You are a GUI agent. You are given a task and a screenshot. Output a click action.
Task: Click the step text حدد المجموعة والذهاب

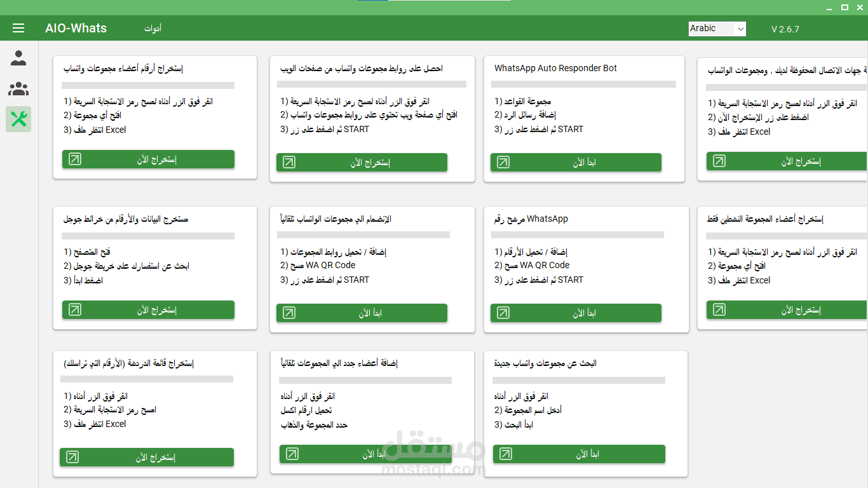pyautogui.click(x=314, y=424)
